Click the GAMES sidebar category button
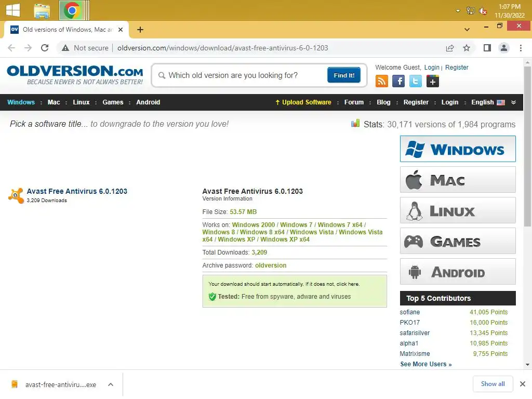This screenshot has width=532, height=399. 458,241
